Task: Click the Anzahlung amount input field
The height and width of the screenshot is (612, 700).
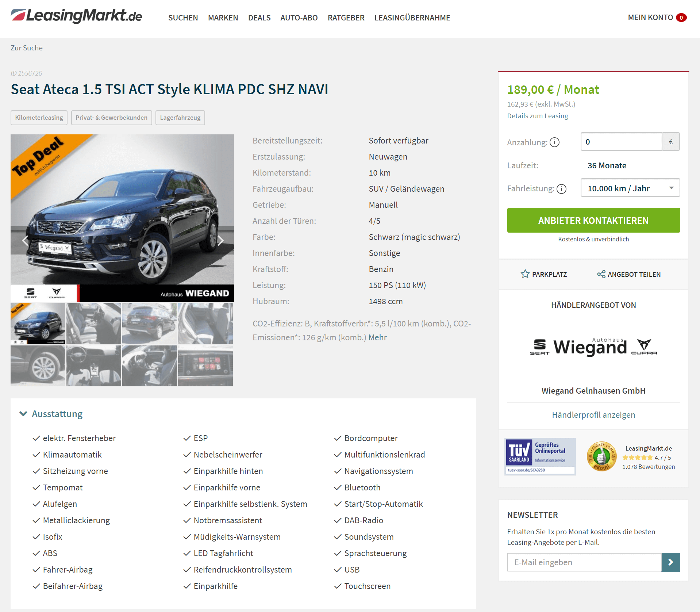Action: (x=621, y=142)
